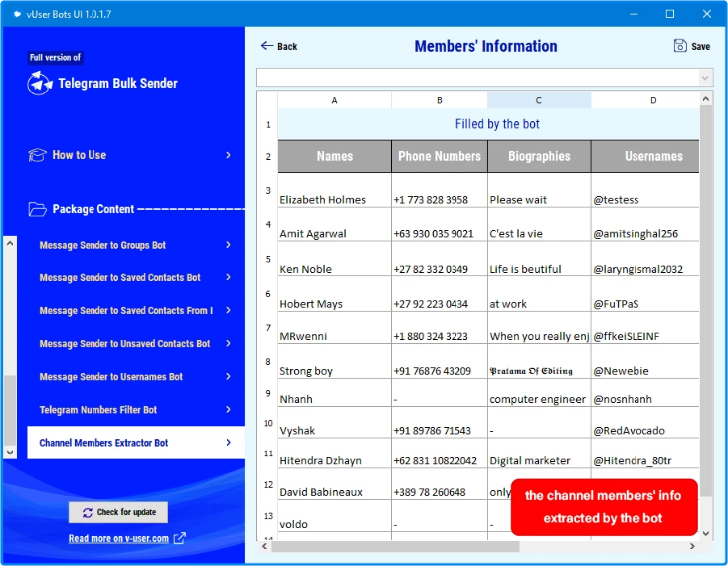Screen dimensions: 728x566
Task: Select the +63 930 035 9021 phone cell
Action: (440, 224)
